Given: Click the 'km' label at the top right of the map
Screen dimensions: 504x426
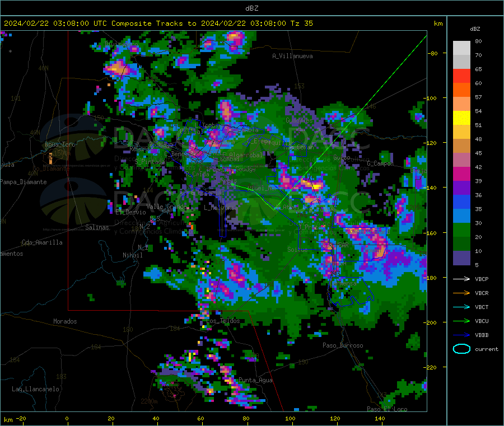Looking at the screenshot, I should tap(438, 24).
